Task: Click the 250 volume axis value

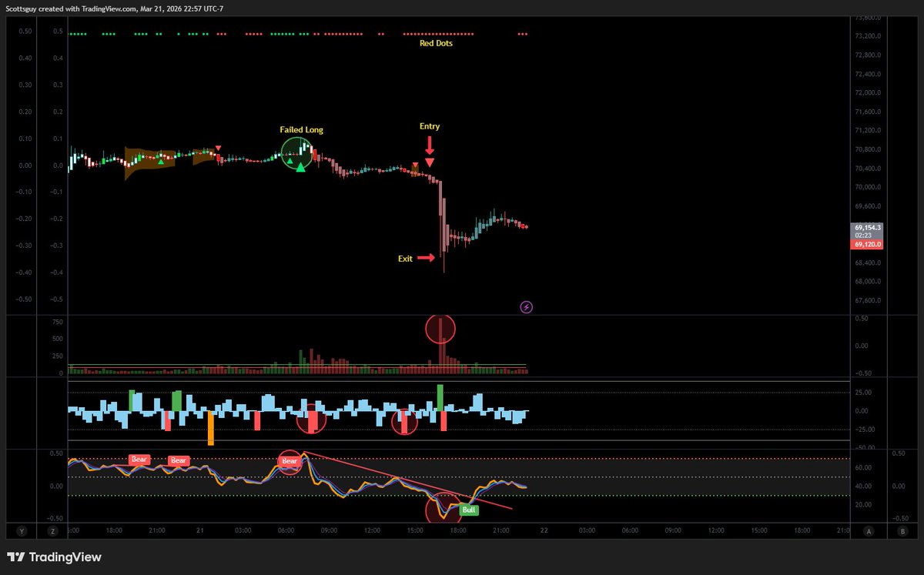Action: tap(57, 356)
